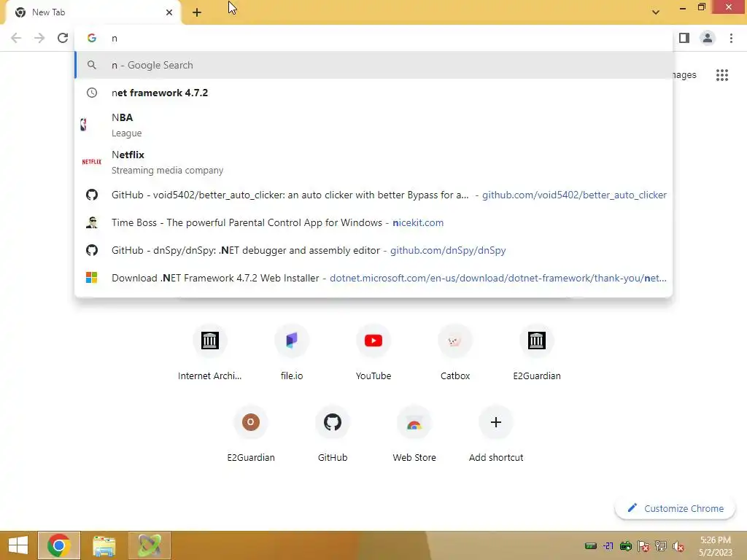Click Add shortcut plus tile

(x=496, y=435)
